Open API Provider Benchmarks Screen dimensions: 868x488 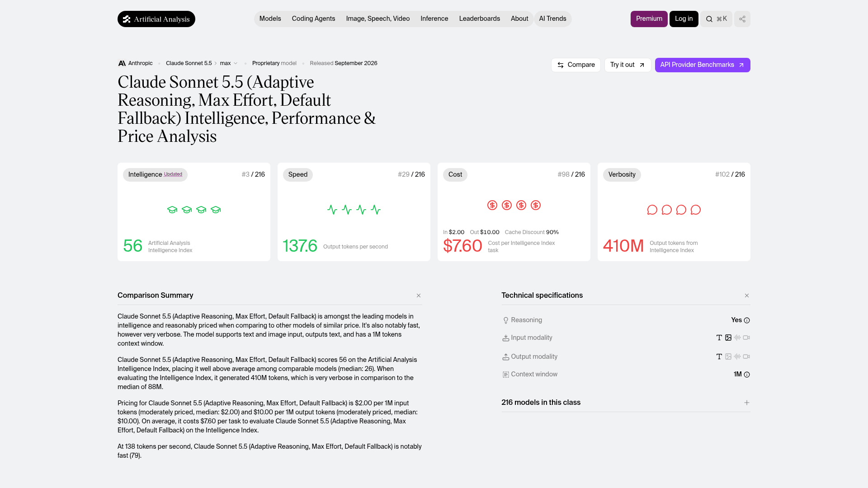(x=703, y=65)
